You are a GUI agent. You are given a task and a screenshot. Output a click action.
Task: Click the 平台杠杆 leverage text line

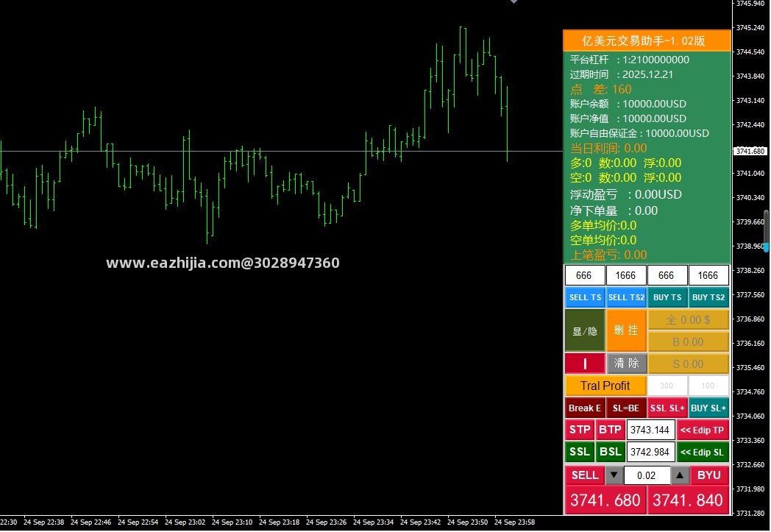[x=630, y=60]
